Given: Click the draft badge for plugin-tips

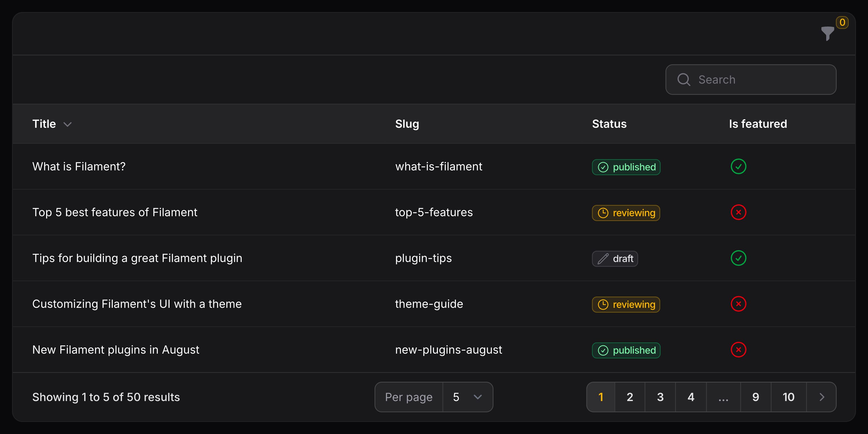Looking at the screenshot, I should click(x=615, y=259).
